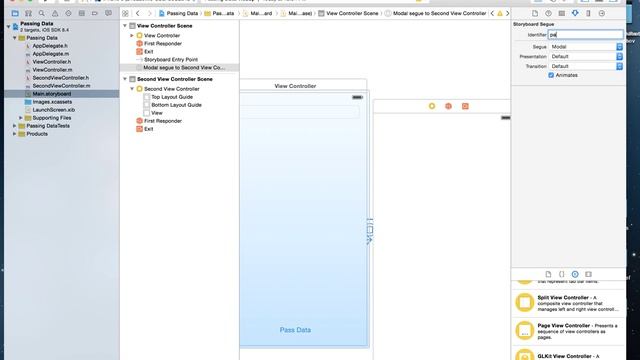Select Page View Controller library object
This screenshot has height=360, width=640.
pyautogui.click(x=569, y=331)
